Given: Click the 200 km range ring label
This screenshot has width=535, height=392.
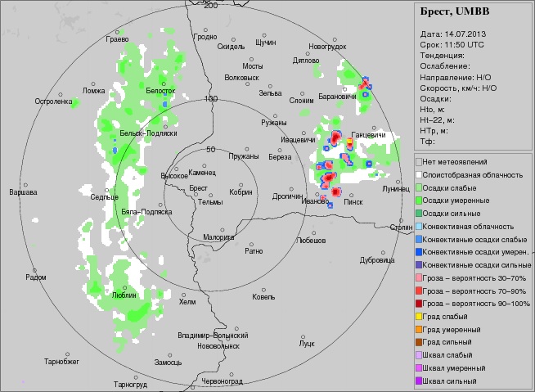Looking at the screenshot, I should coord(211,6).
